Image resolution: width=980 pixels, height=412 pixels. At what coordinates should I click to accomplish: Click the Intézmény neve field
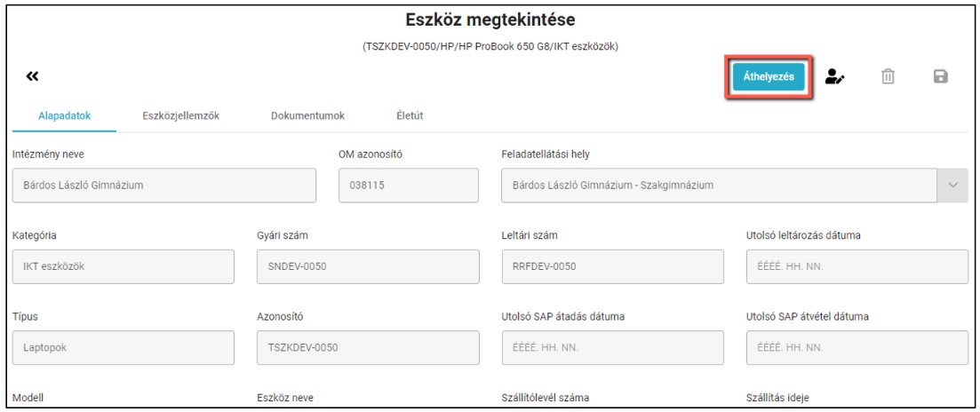tap(164, 186)
